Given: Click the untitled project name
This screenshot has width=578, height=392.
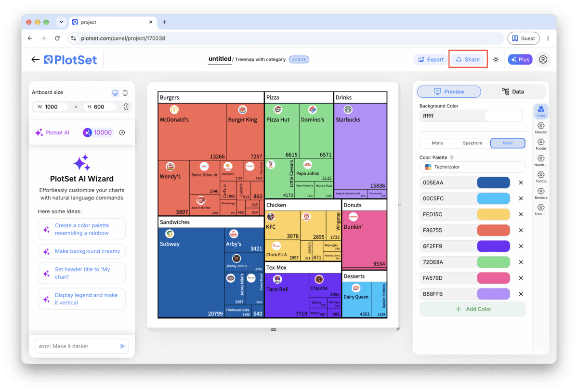Looking at the screenshot, I should tap(220, 59).
